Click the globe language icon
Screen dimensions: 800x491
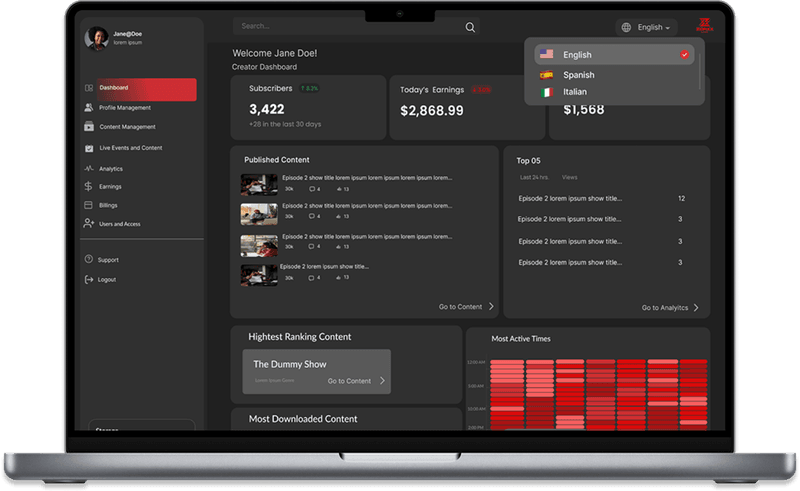coord(626,28)
